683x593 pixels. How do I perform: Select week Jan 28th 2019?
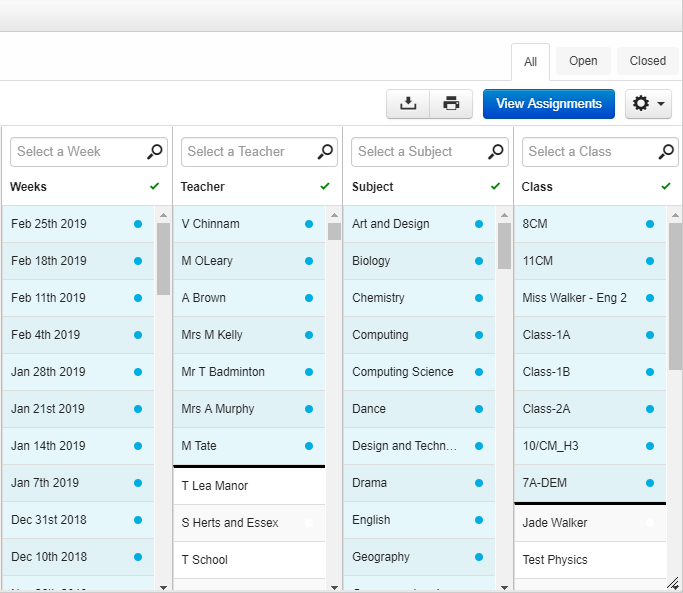[x=78, y=372]
